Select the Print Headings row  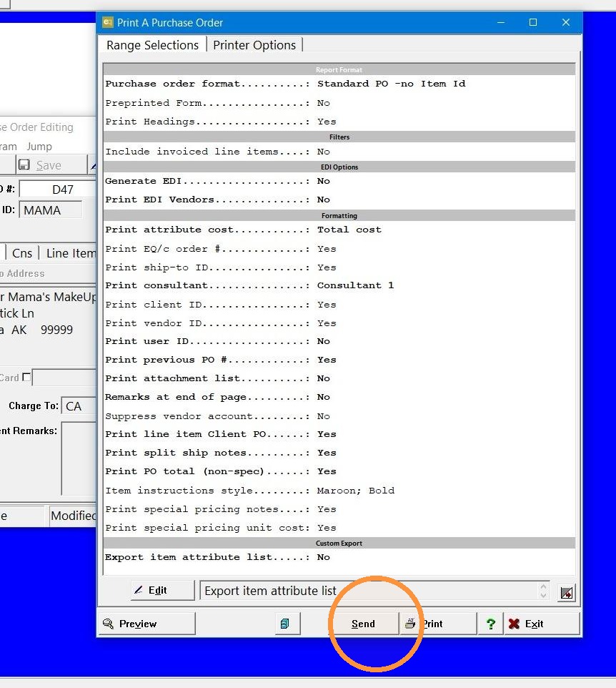tap(339, 122)
